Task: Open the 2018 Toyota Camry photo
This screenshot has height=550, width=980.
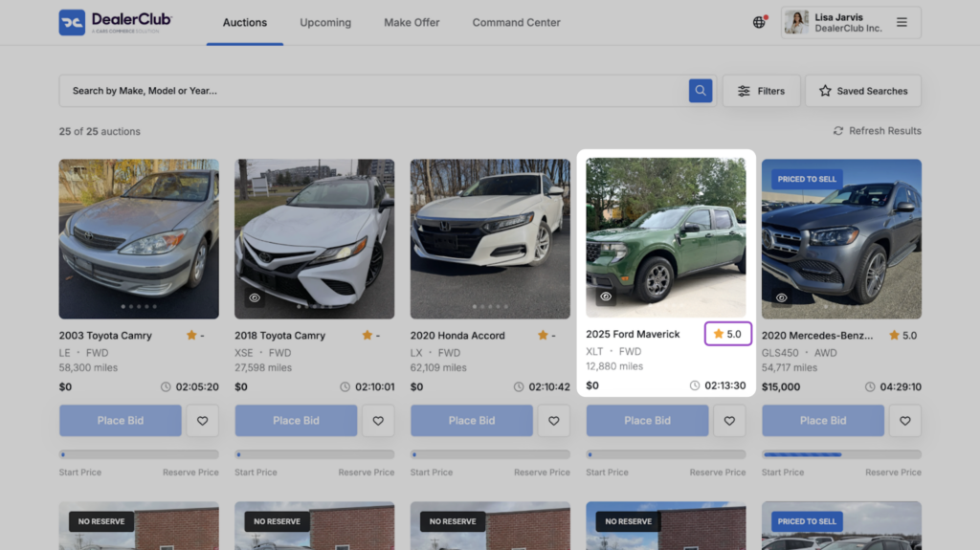Action: coord(314,239)
